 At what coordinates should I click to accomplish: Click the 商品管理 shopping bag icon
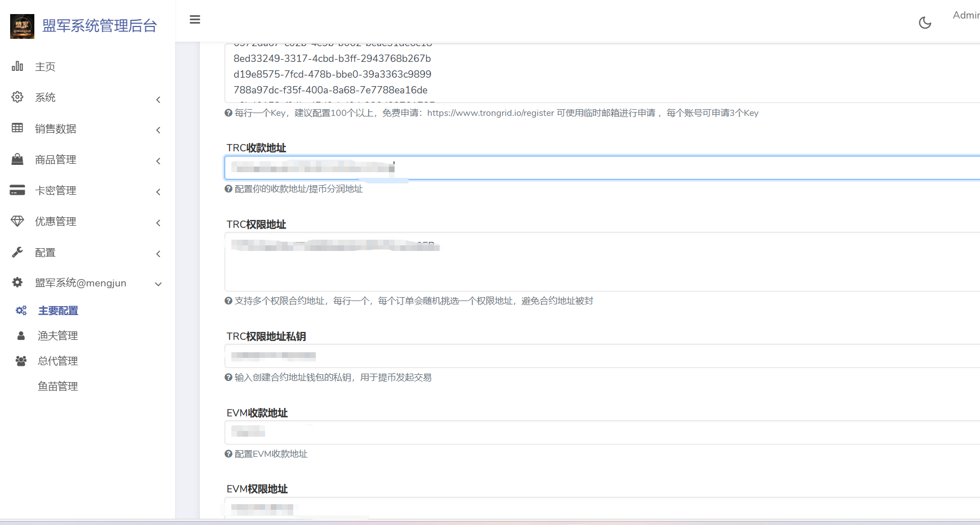click(x=17, y=159)
